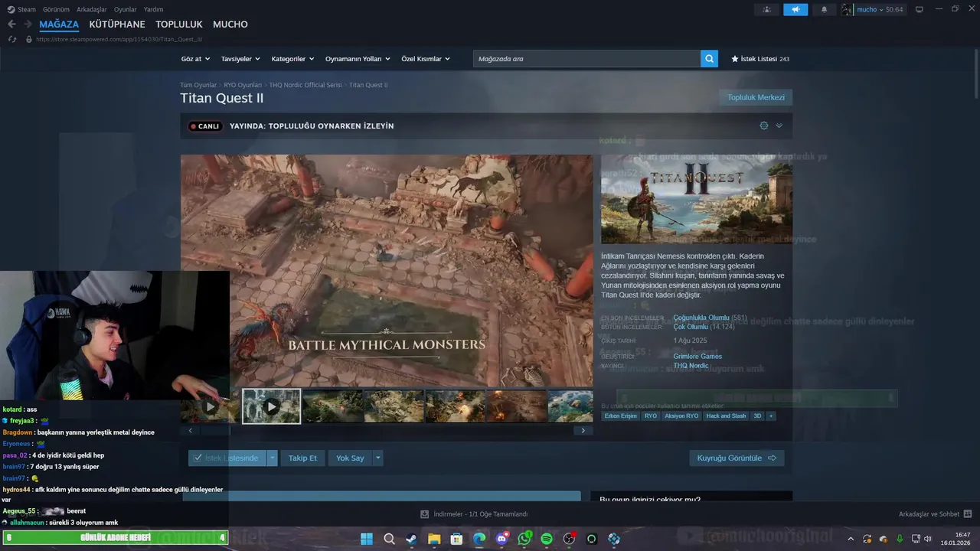Open Discord from taskbar
980x551 pixels.
click(501, 539)
